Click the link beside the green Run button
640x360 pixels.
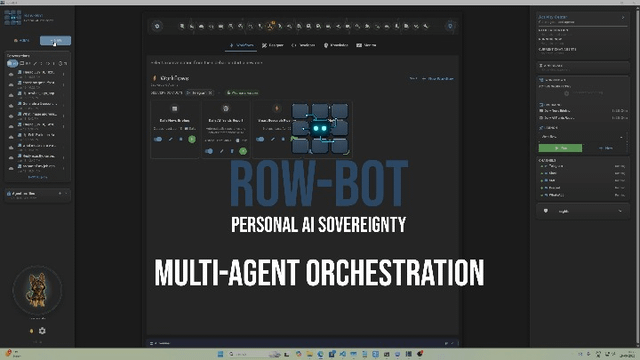[x=606, y=148]
